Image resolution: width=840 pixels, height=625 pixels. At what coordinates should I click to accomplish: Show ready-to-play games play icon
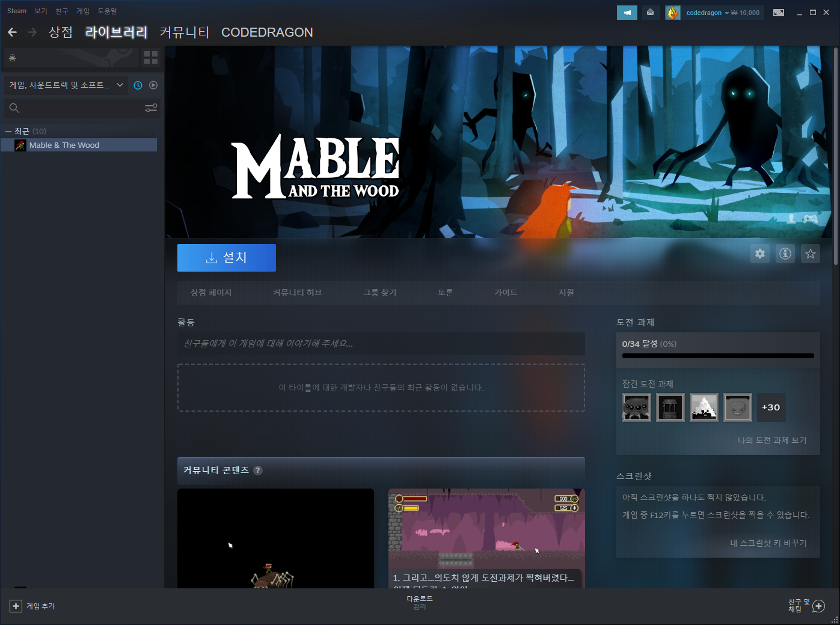coord(153,85)
